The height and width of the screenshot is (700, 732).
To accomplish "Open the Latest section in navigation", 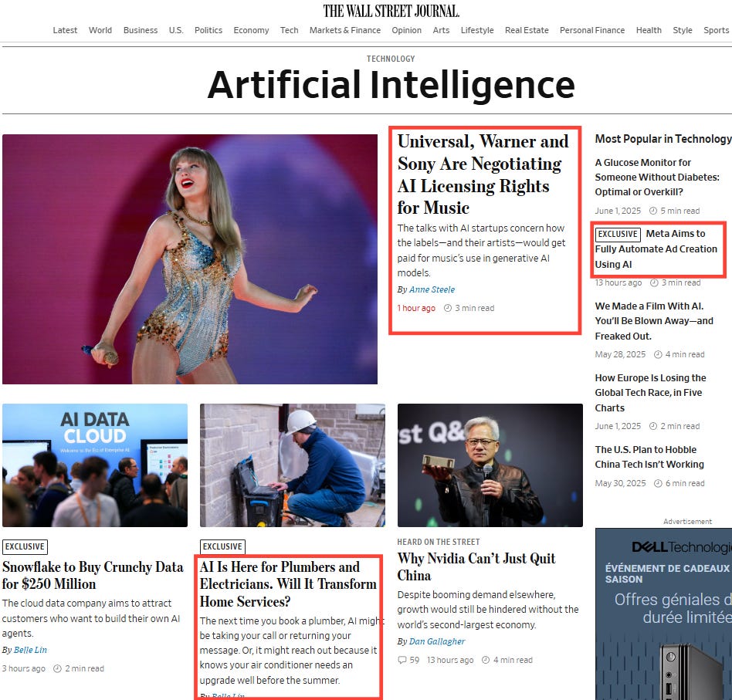I will 65,30.
